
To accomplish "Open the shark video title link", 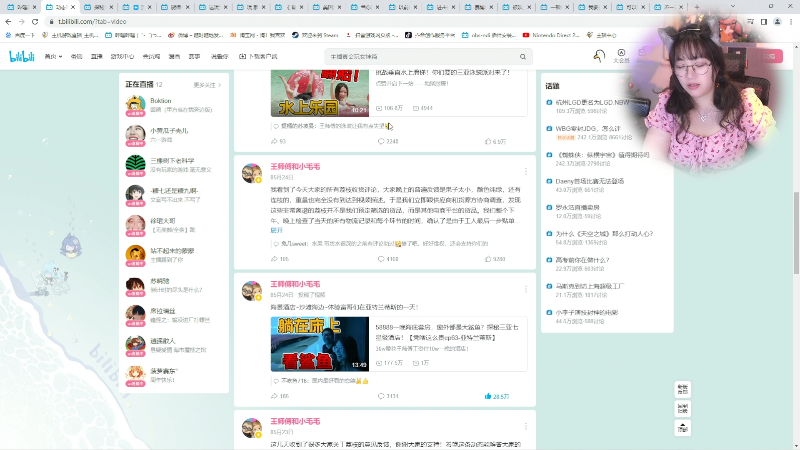I will 447,332.
